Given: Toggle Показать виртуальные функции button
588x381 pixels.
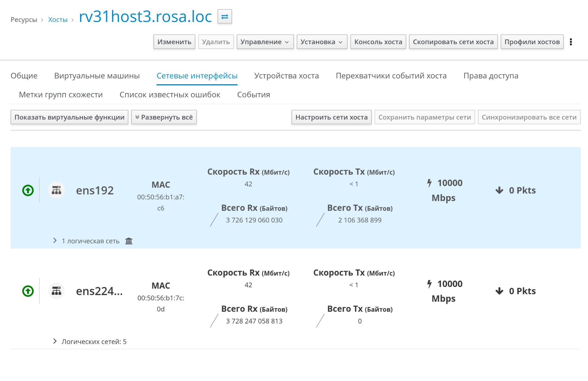Looking at the screenshot, I should tap(69, 117).
